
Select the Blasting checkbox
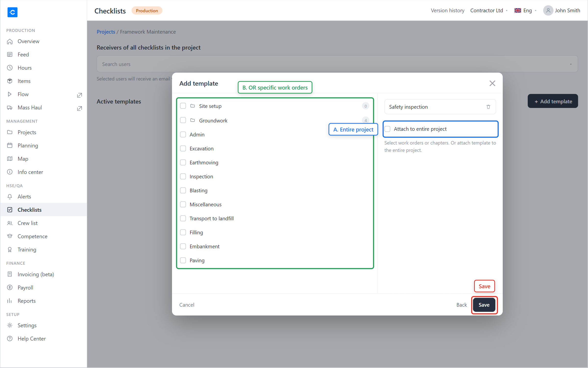[x=183, y=190]
